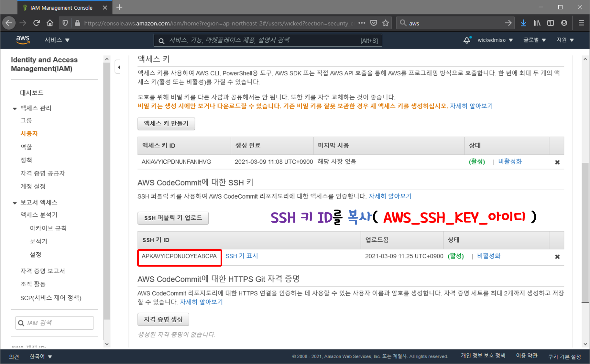Open 조직 활동 in the sidebar

33,284
